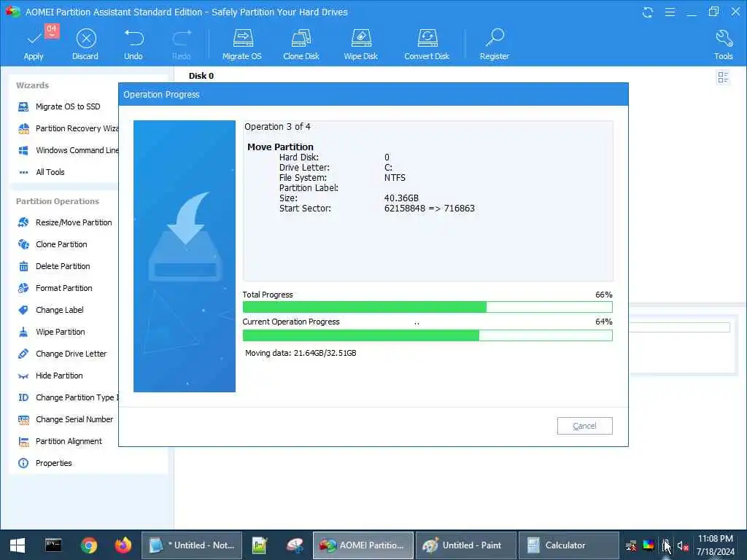Click the refresh icon in title bar
This screenshot has width=747, height=560.
point(648,12)
